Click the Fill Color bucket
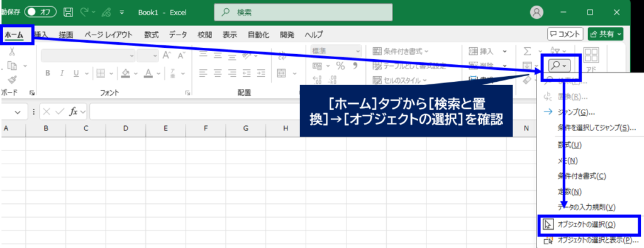Image resolution: width=644 pixels, height=248 pixels. (126, 73)
